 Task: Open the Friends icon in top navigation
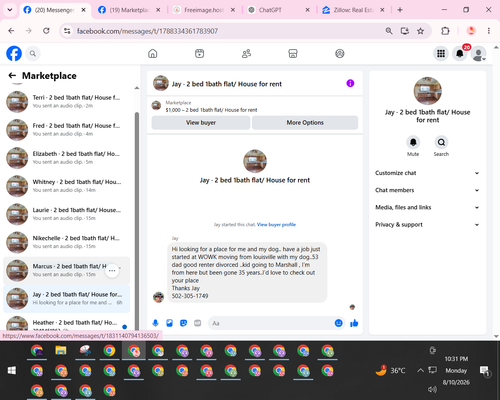point(246,53)
